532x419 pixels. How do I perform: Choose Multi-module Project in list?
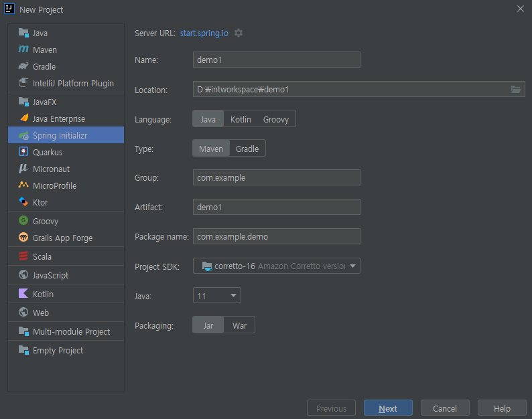coord(66,331)
